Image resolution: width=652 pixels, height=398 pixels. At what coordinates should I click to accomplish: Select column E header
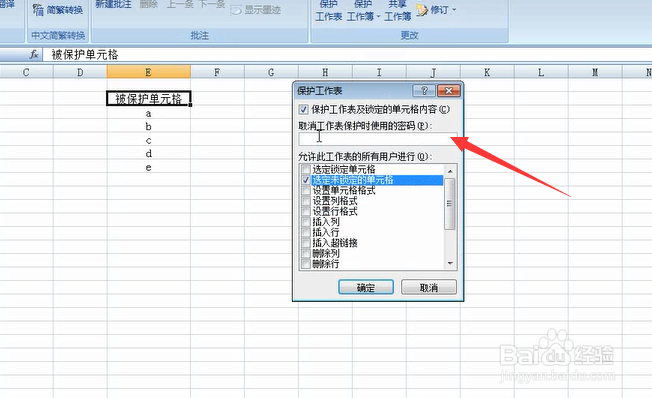pyautogui.click(x=148, y=72)
